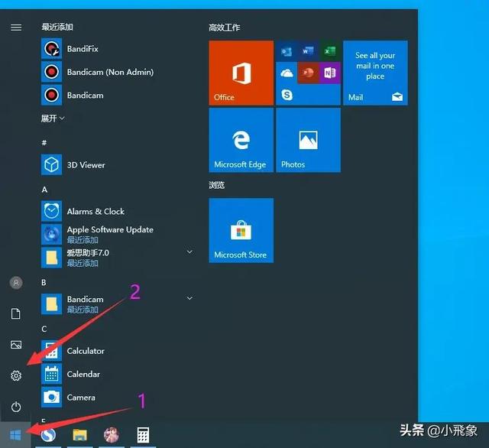Open File Explorer on taskbar

79,435
